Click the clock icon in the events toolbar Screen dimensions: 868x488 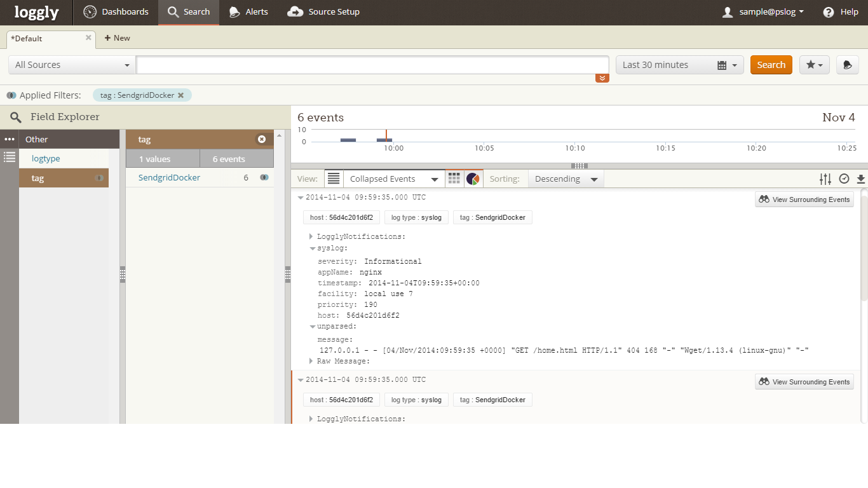coord(844,179)
